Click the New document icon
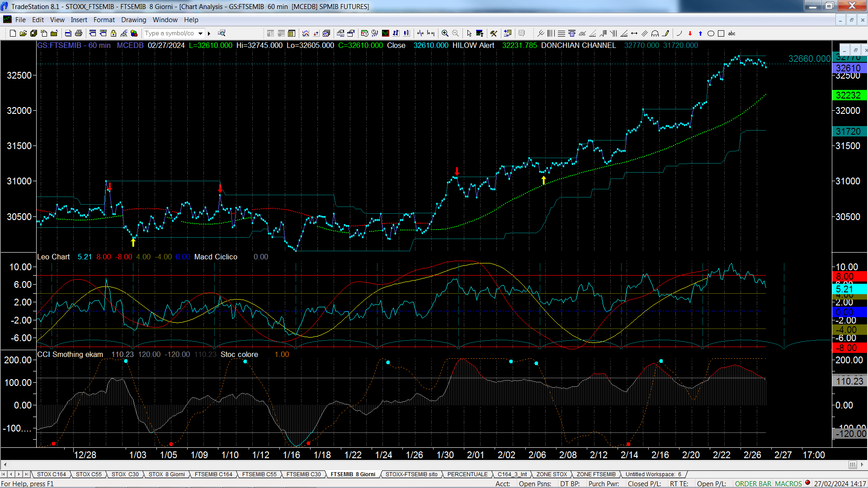868x488 pixels. point(13,33)
